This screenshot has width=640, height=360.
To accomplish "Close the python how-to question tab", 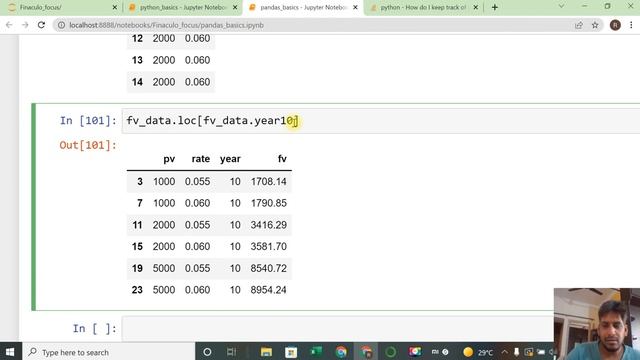I will (x=476, y=7).
